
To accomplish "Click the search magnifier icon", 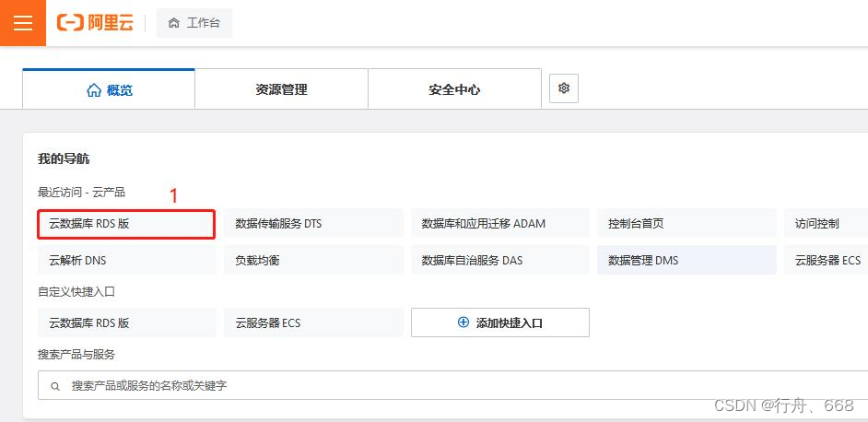I will coord(54,387).
